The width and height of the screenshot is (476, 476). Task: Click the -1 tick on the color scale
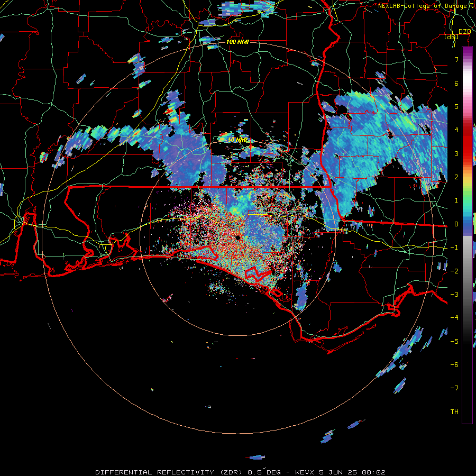coord(454,248)
